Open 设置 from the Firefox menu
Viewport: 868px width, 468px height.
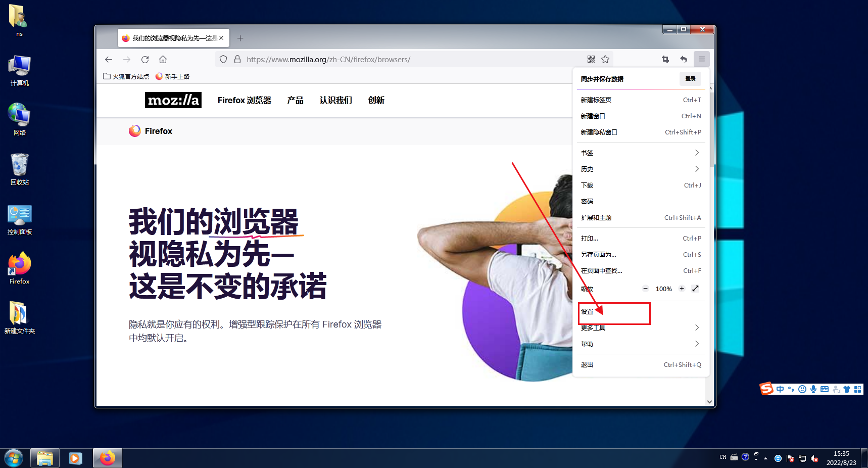(641, 312)
